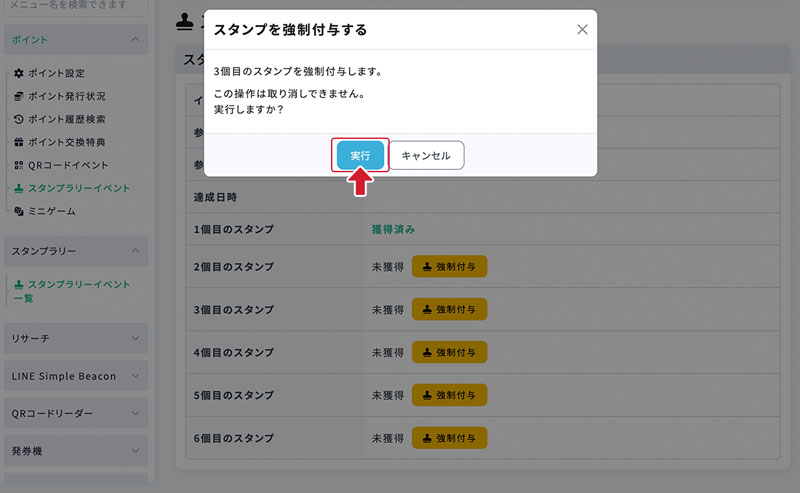Click the history icon for ポイント履歴検索
The image size is (800, 493).
tap(18, 120)
